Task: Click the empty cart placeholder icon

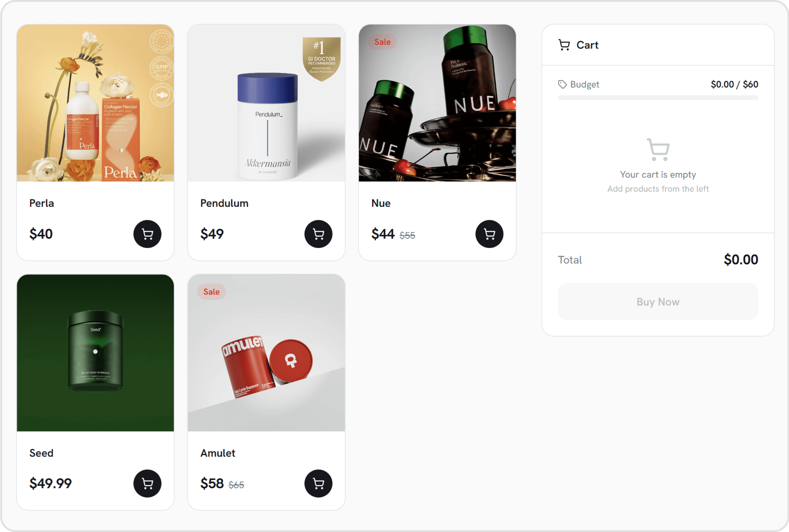Action: click(x=658, y=149)
